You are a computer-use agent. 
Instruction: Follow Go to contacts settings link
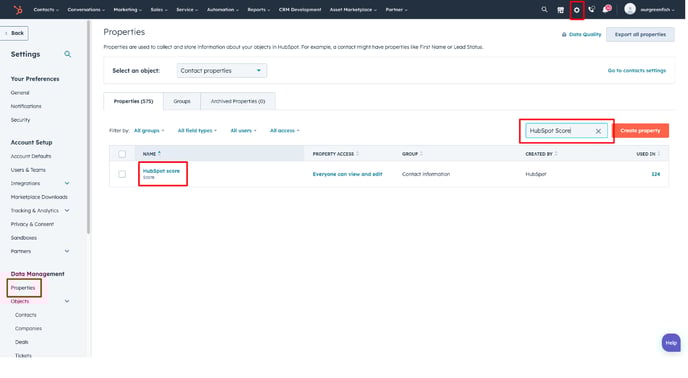(637, 70)
